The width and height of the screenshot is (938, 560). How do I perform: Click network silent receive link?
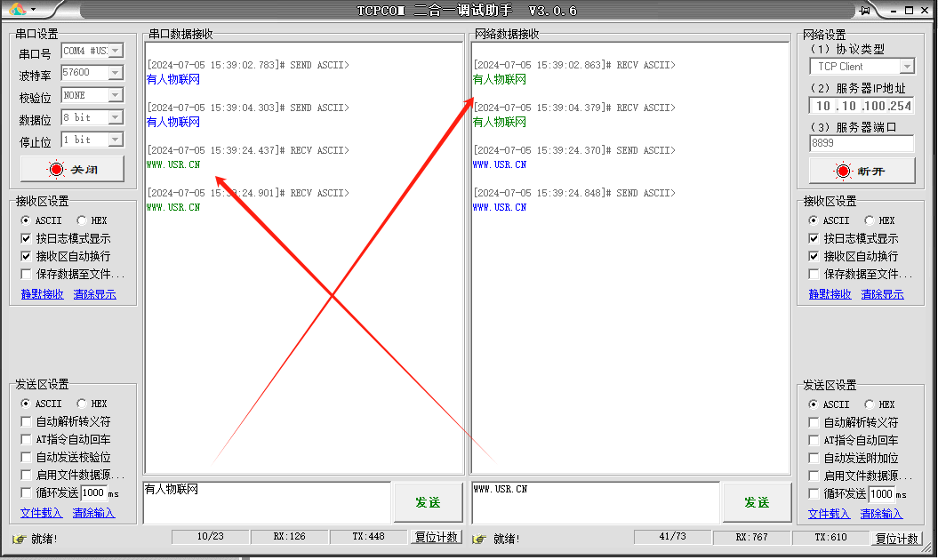(x=830, y=293)
